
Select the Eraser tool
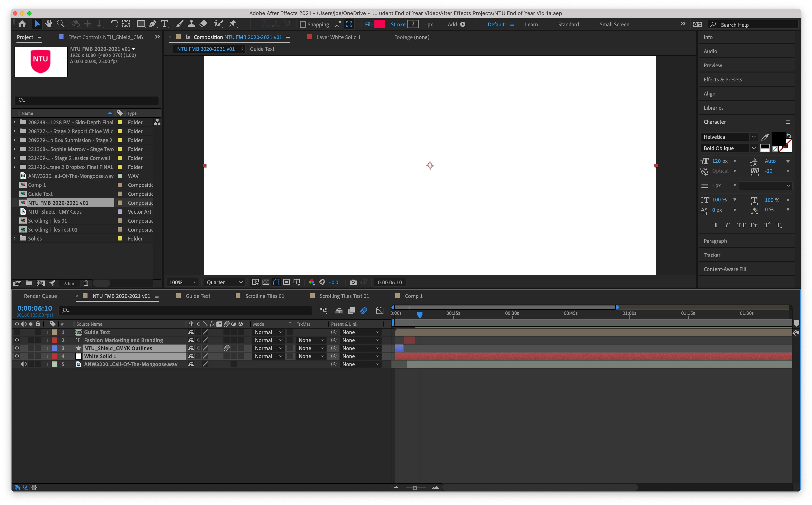coord(203,24)
